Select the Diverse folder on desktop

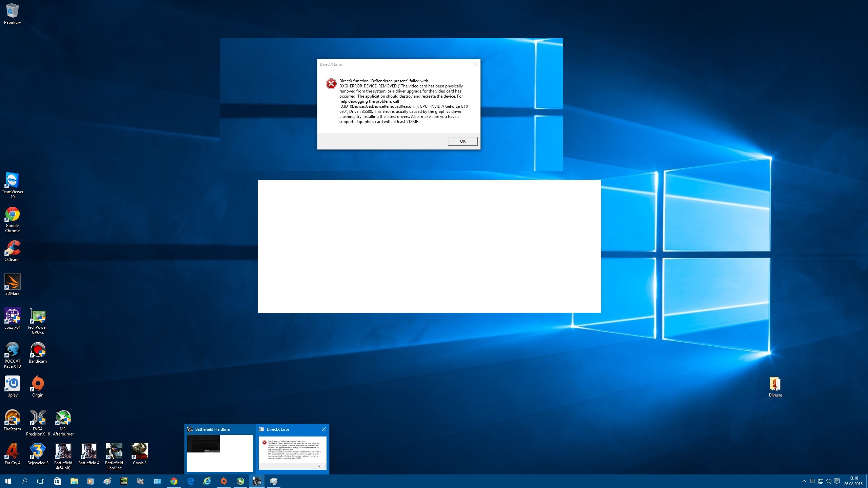click(775, 386)
